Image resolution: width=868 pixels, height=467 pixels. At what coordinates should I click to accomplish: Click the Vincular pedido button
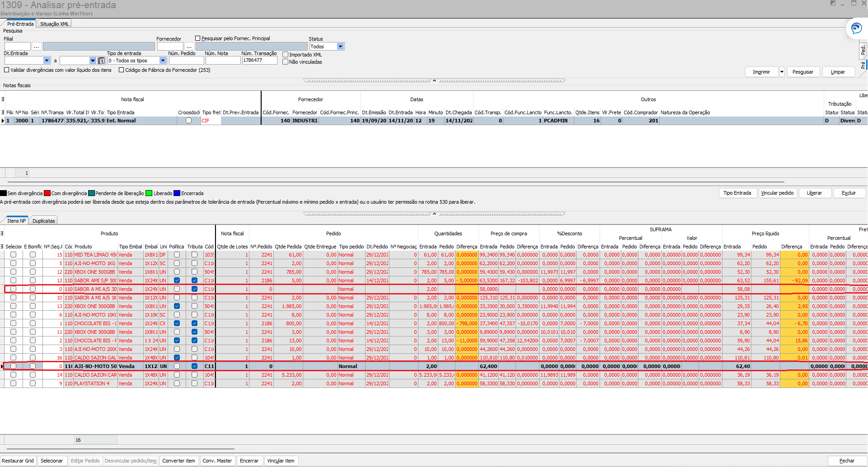tap(777, 193)
